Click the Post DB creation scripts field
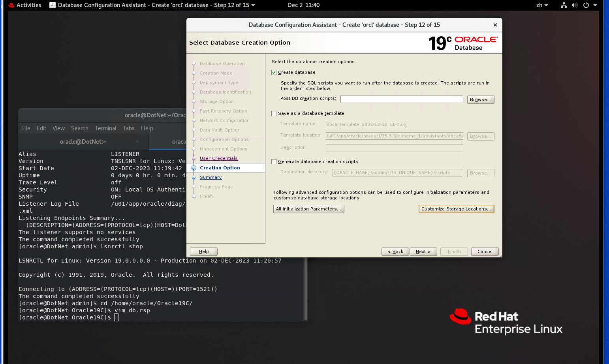Image resolution: width=609 pixels, height=364 pixels. (402, 99)
